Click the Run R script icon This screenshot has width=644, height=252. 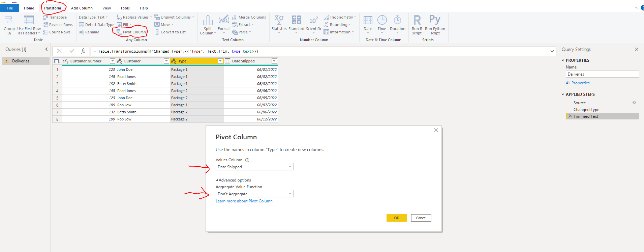pyautogui.click(x=417, y=25)
